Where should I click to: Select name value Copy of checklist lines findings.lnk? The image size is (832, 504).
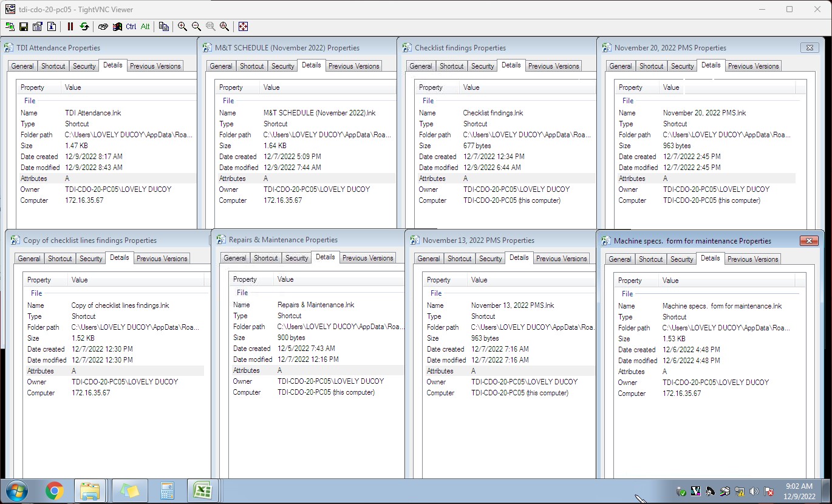pyautogui.click(x=120, y=305)
